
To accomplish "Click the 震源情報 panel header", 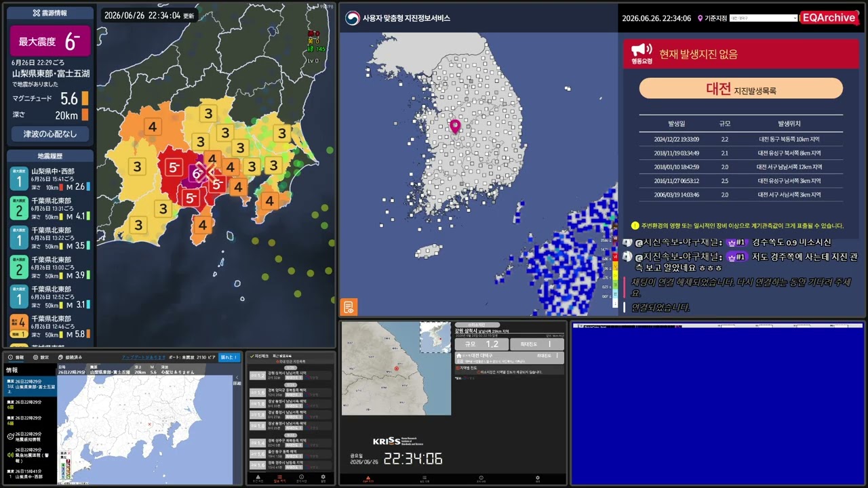I will click(51, 13).
